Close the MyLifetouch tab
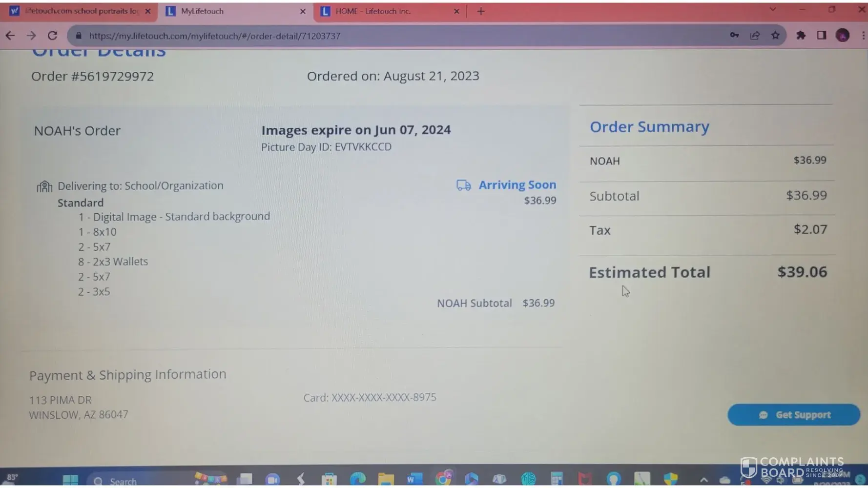 pyautogui.click(x=303, y=11)
